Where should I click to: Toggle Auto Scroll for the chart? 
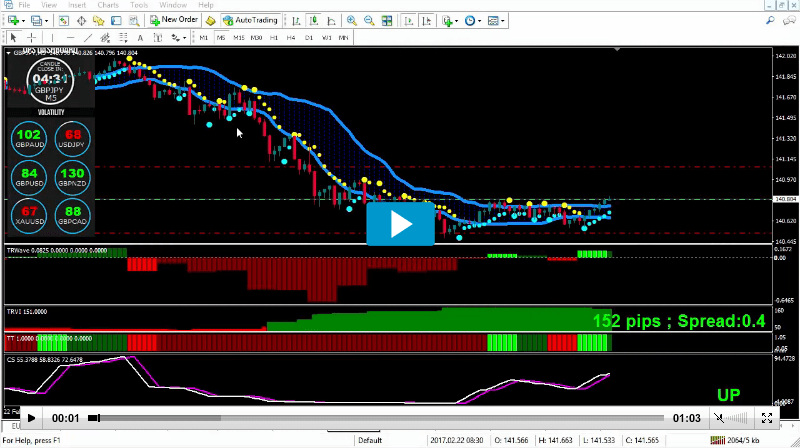[409, 20]
